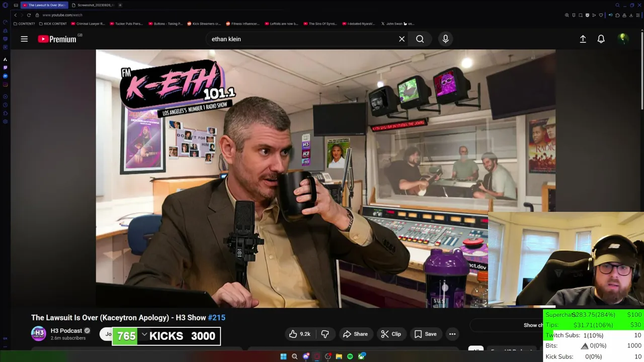This screenshot has width=644, height=362.
Task: Start voice search with microphone icon
Action: (x=445, y=39)
